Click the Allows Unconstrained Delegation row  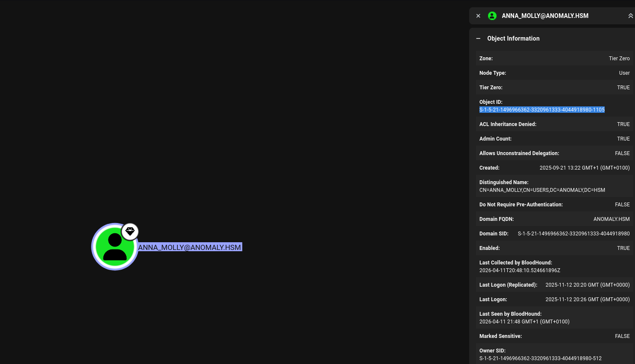click(555, 153)
